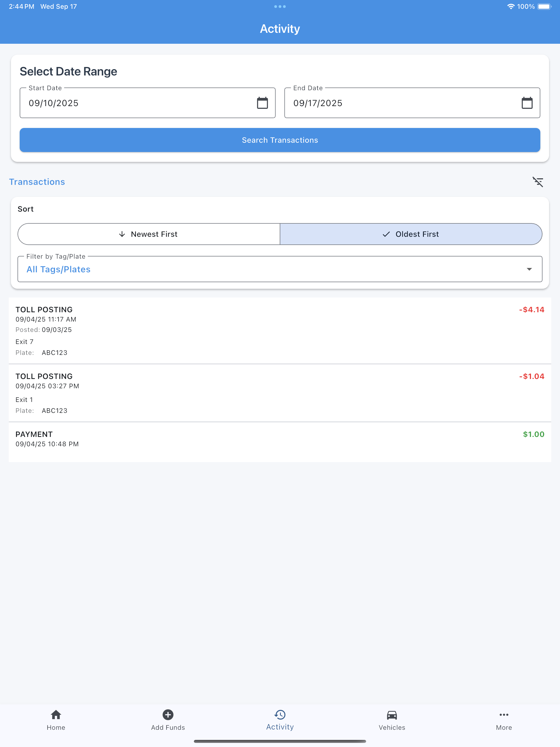Screen dimensions: 560x747
Task: Click the Transactions heading link
Action: 37,182
